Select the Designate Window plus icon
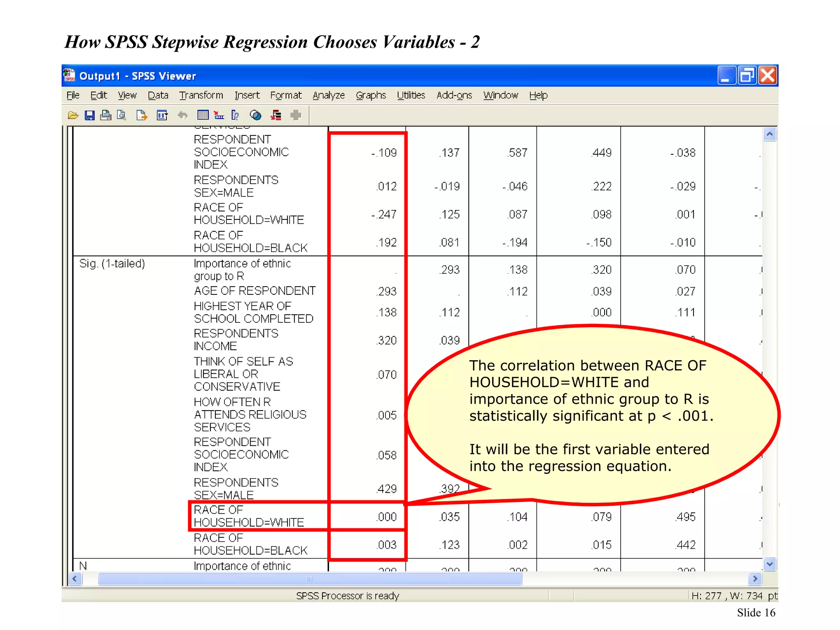Viewport: 840px width, 630px height. pos(296,115)
